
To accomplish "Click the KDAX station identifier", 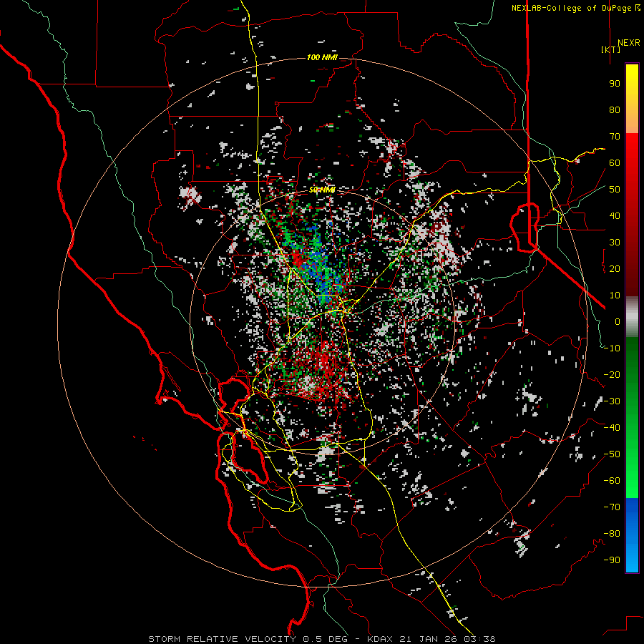I will pos(379,639).
